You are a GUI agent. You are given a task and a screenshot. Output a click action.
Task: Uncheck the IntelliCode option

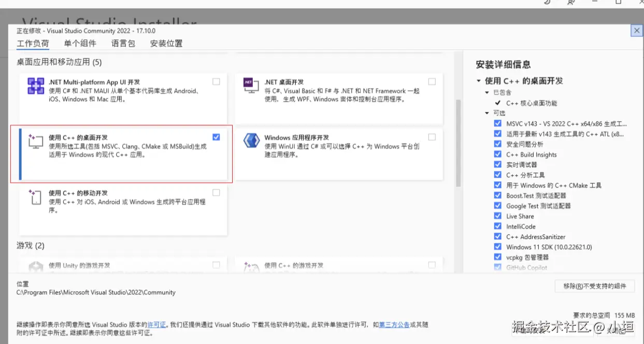498,226
